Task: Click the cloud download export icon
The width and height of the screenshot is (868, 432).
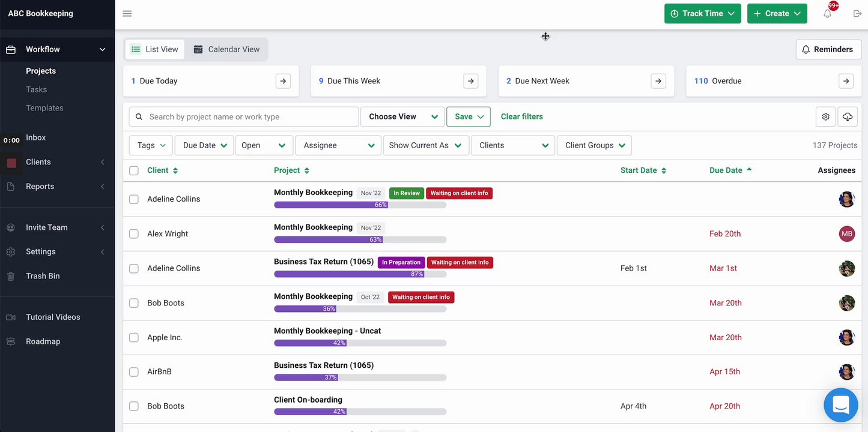Action: (x=847, y=116)
